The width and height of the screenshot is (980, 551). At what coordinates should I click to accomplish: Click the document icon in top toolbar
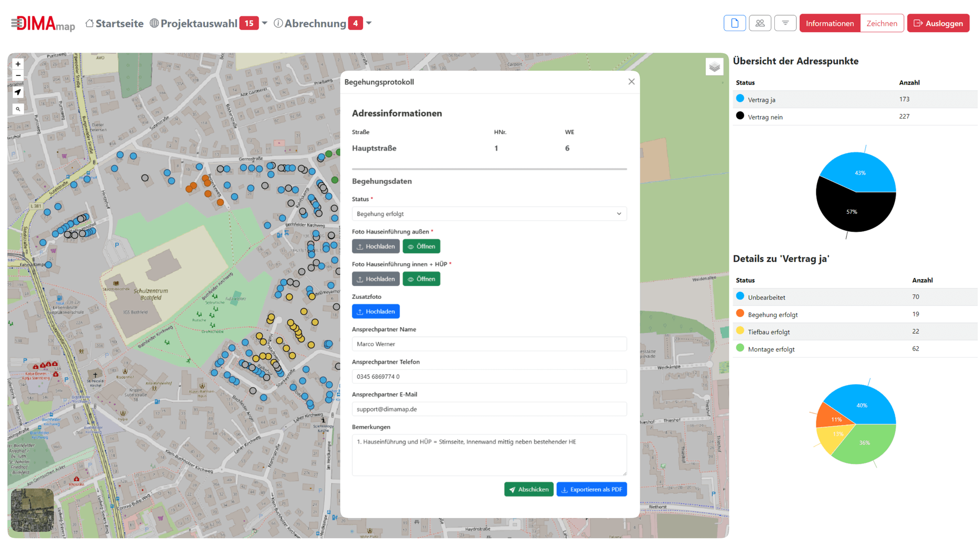pyautogui.click(x=735, y=23)
